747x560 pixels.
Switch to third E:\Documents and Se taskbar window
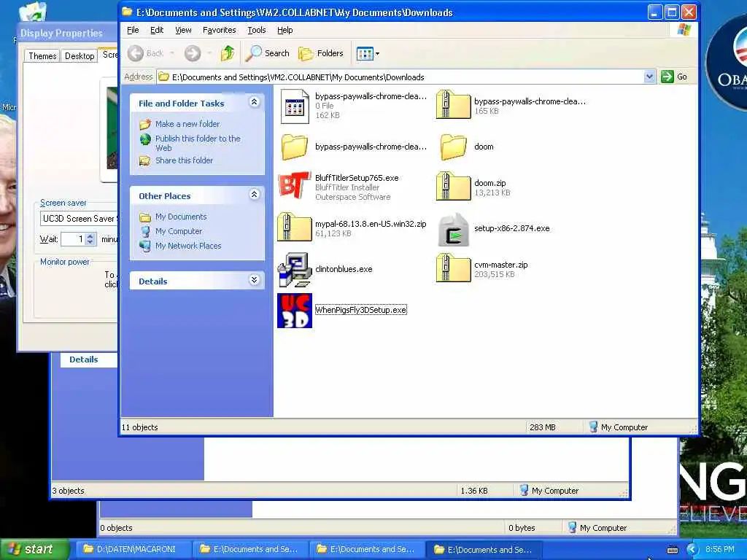point(483,549)
